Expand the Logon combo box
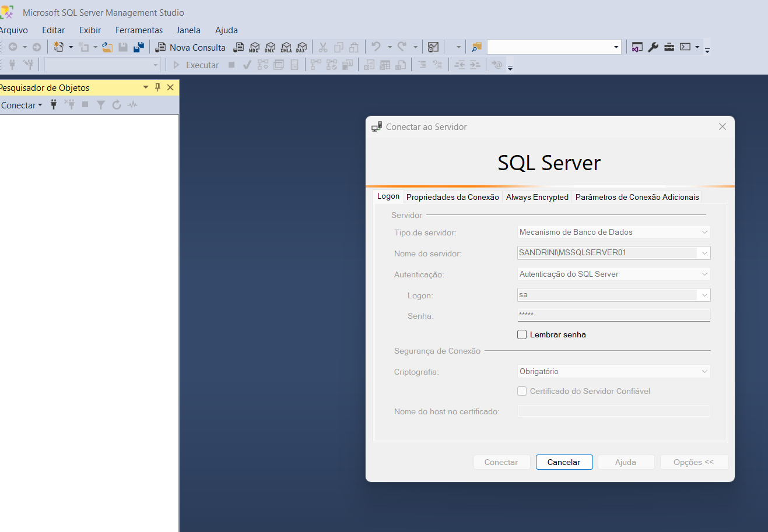This screenshot has height=532, width=768. (704, 295)
